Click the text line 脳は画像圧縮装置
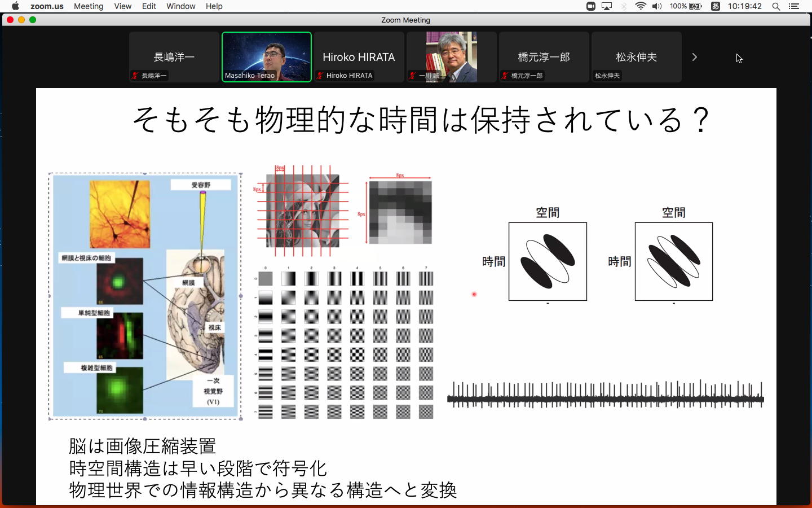812x508 pixels. click(143, 446)
